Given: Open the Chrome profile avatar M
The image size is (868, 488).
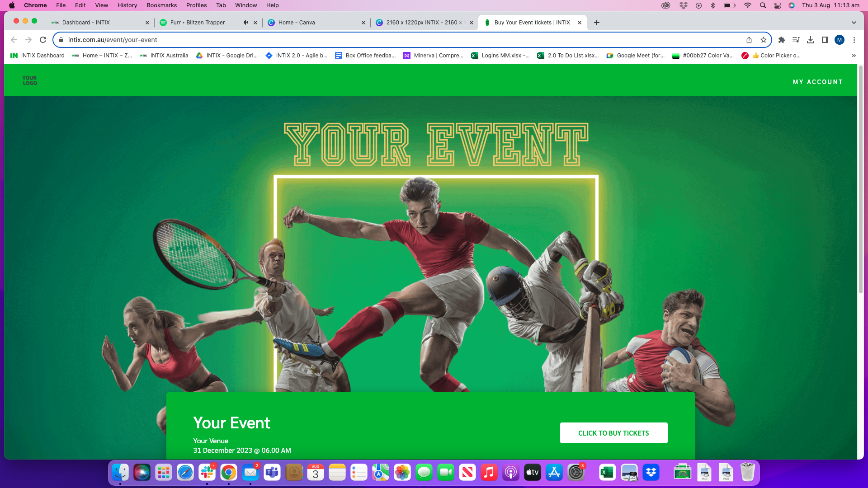Looking at the screenshot, I should coord(840,40).
